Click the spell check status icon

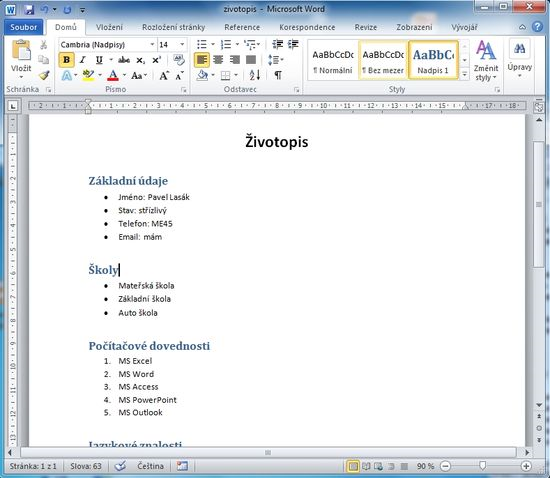120,466
